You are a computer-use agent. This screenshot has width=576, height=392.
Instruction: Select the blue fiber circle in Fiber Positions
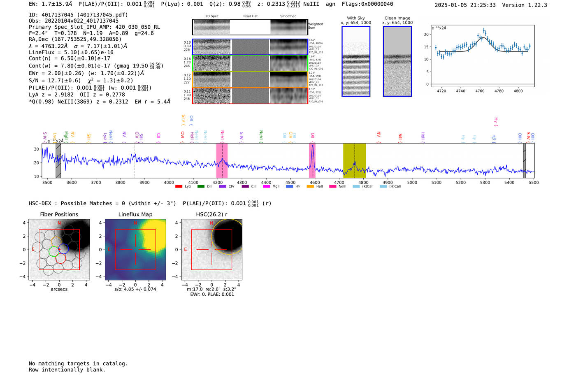tap(63, 248)
